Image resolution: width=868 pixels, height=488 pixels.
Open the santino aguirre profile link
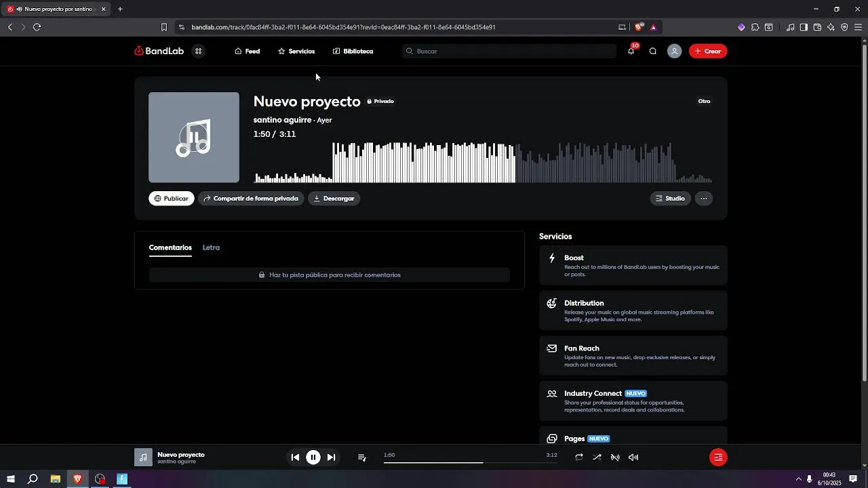[282, 120]
